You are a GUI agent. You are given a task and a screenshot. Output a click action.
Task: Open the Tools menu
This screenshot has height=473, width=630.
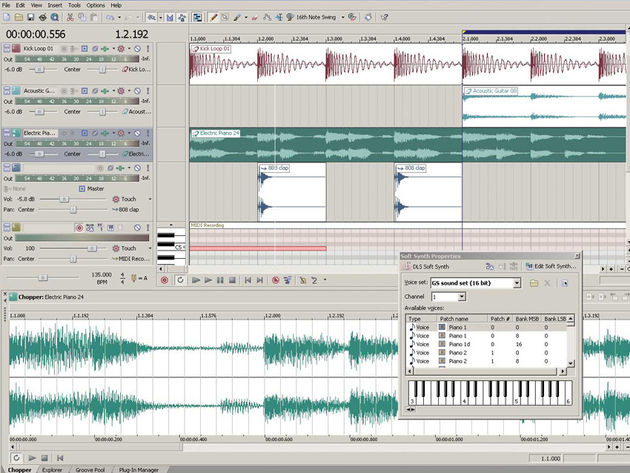tap(74, 5)
